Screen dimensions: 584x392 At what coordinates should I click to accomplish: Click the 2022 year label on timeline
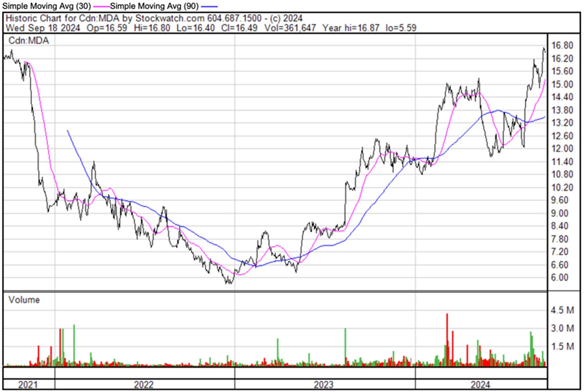[x=144, y=385]
